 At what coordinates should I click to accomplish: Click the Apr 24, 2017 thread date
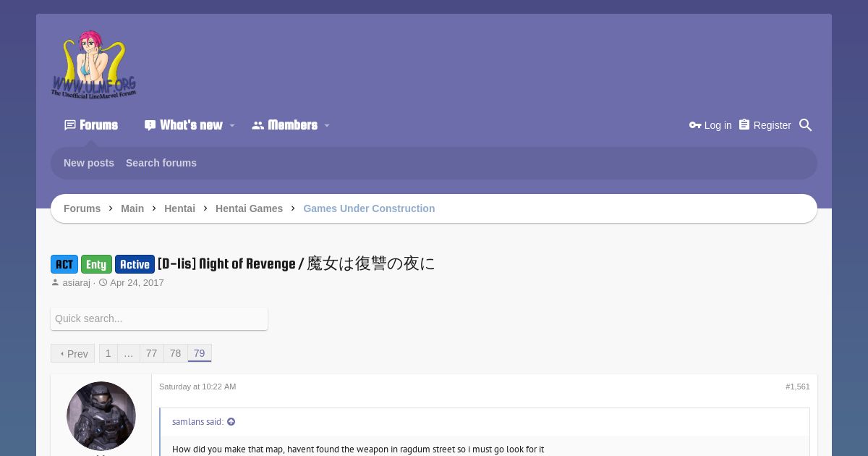coord(137,283)
